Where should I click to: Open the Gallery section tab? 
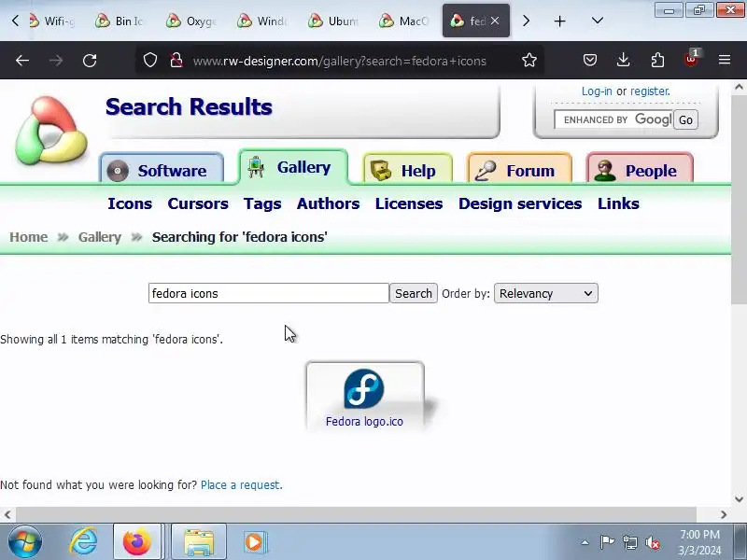pos(293,167)
